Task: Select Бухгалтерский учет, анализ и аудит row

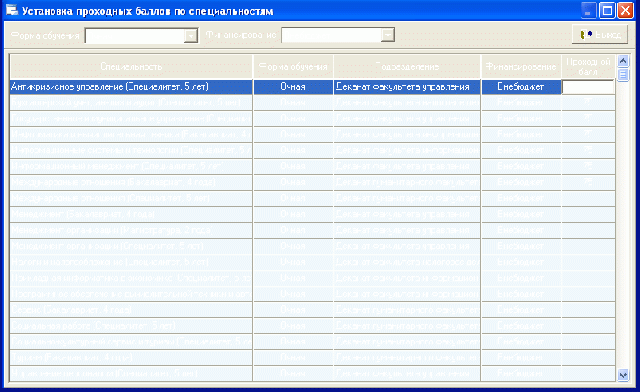Action: point(312,102)
